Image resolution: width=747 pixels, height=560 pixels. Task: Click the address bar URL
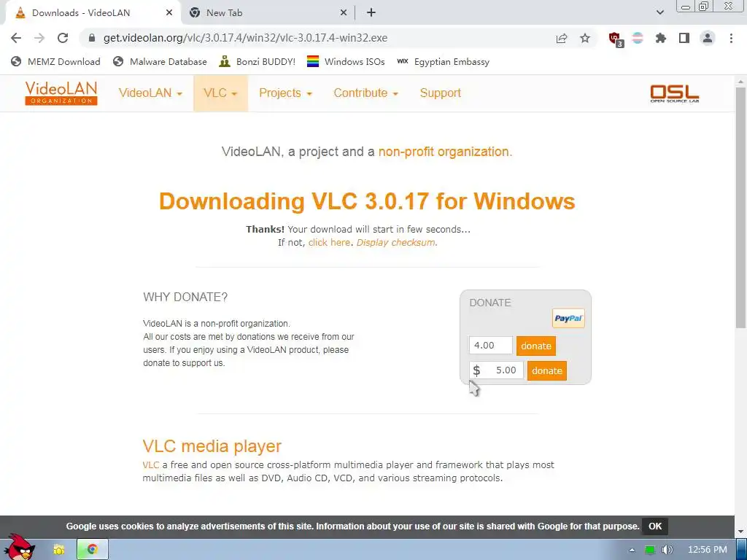tap(245, 38)
